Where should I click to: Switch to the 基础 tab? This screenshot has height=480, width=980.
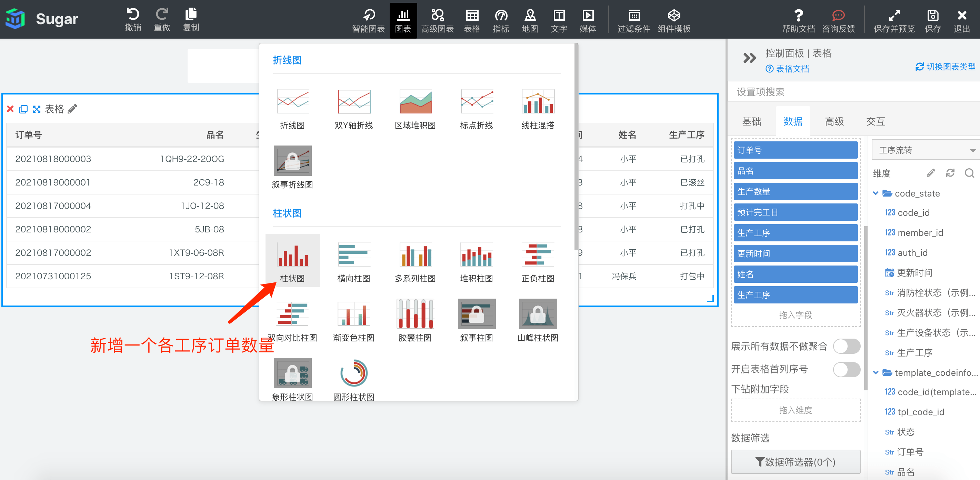pos(751,121)
